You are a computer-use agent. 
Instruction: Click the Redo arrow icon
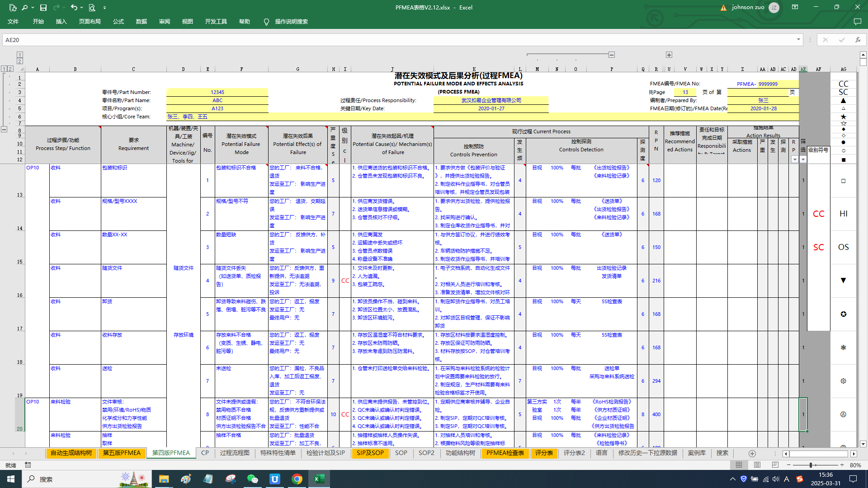click(x=57, y=7)
